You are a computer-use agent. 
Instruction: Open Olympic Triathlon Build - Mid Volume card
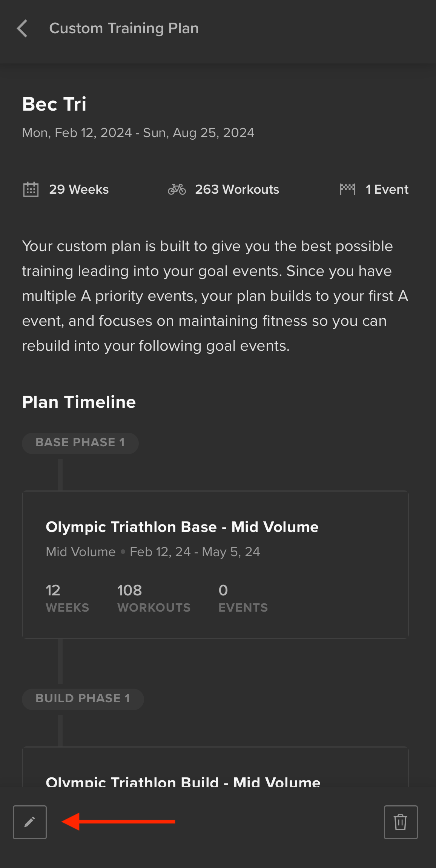click(215, 767)
